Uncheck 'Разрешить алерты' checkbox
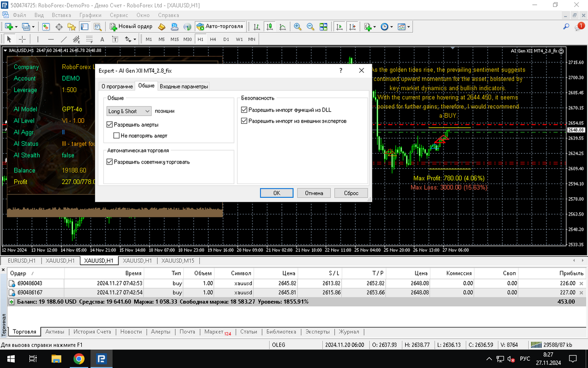Viewport: 588px width, 368px height. [x=110, y=125]
